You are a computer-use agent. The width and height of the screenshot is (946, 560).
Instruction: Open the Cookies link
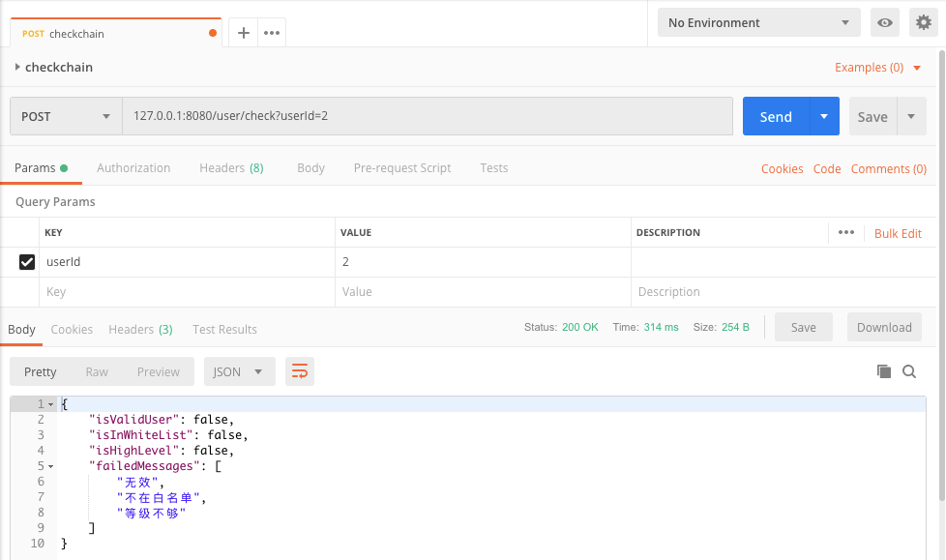pos(782,169)
